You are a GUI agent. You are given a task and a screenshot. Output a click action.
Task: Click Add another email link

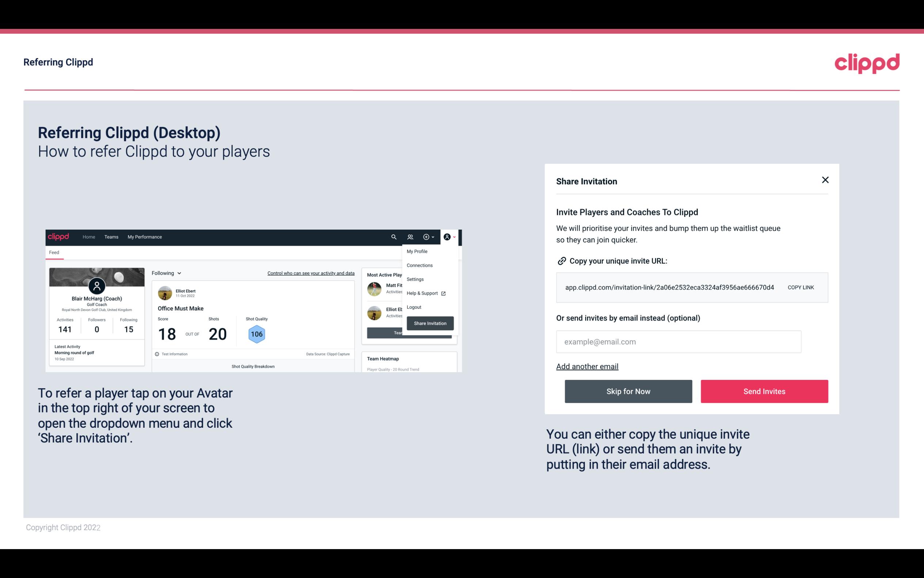click(587, 366)
